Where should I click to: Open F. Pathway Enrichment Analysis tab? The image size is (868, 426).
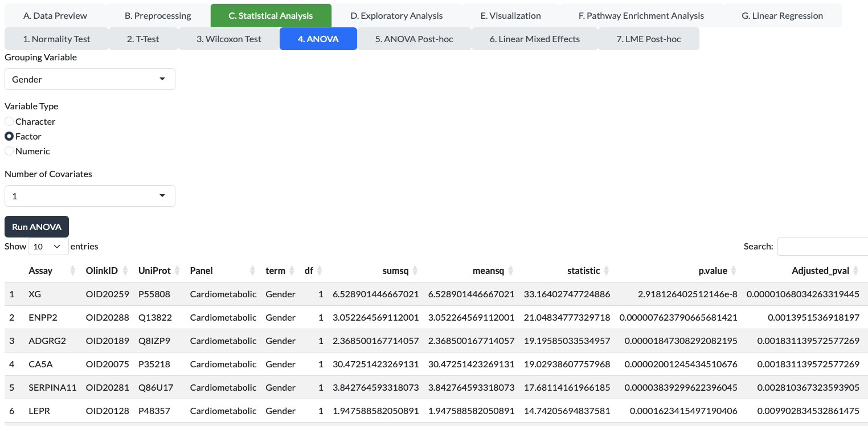[x=641, y=15]
